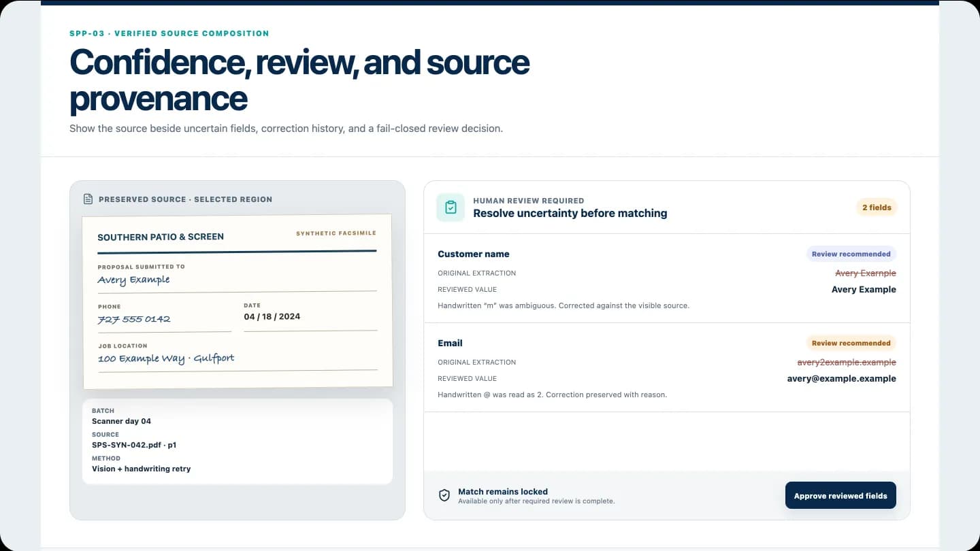Click the Match remains locked status text
This screenshot has height=551, width=980.
pyautogui.click(x=503, y=491)
